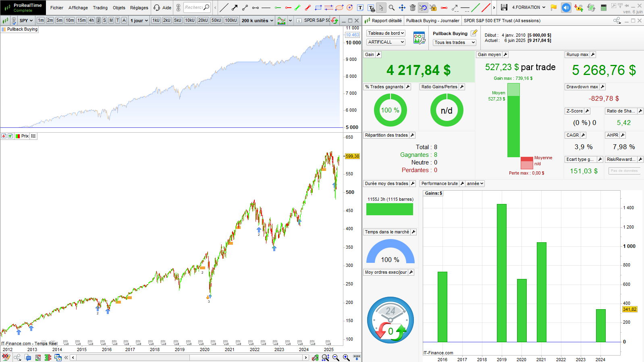Zoom in the chart with plus magnifier
The image size is (644, 362).
pos(346,358)
